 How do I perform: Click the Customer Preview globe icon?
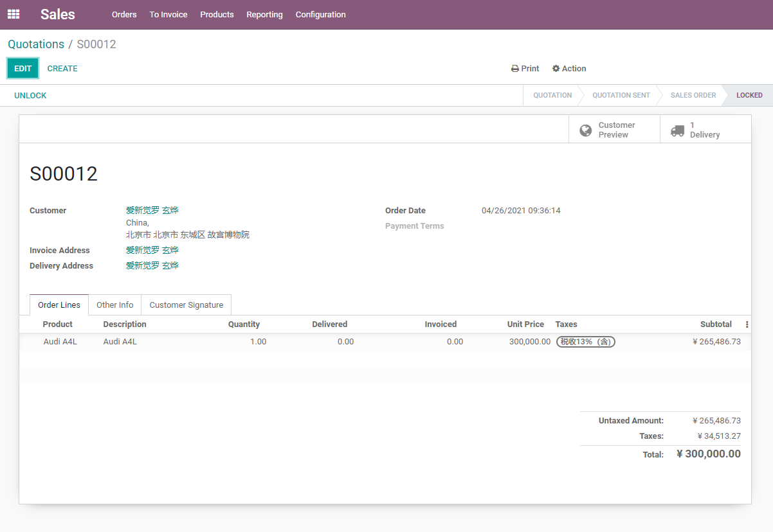pyautogui.click(x=585, y=130)
